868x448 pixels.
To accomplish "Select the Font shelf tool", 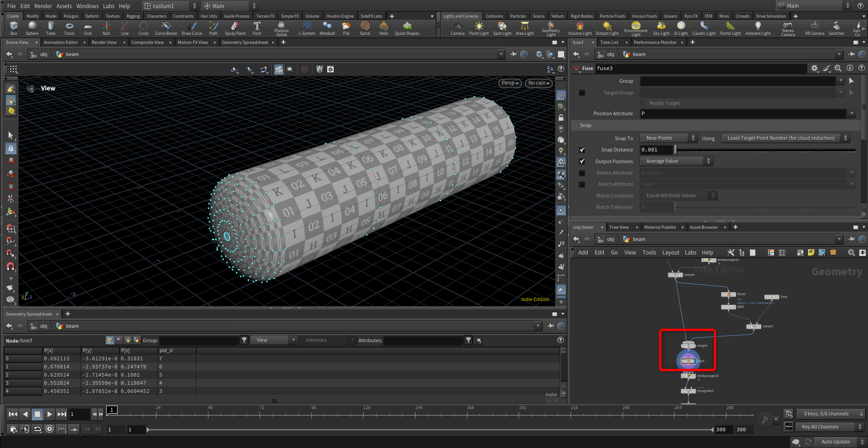I will point(257,28).
